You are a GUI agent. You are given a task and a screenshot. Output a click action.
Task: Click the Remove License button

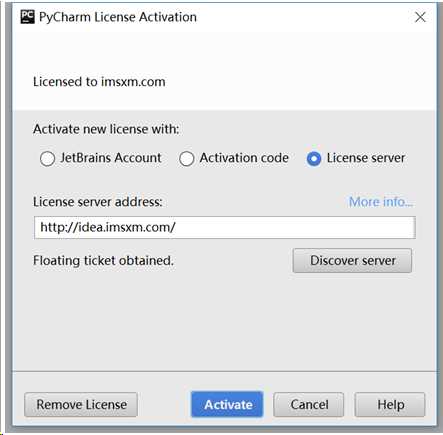coord(81,405)
